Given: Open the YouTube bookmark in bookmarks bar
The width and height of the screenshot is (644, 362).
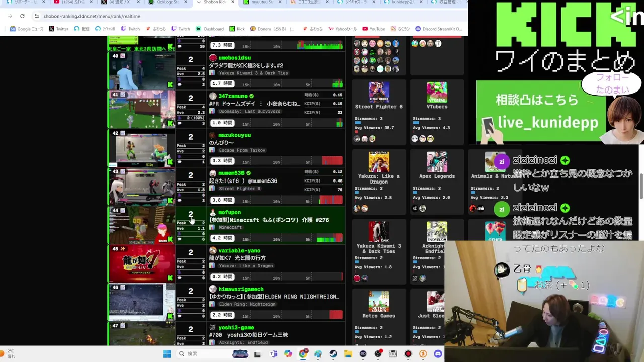Looking at the screenshot, I should pyautogui.click(x=374, y=29).
